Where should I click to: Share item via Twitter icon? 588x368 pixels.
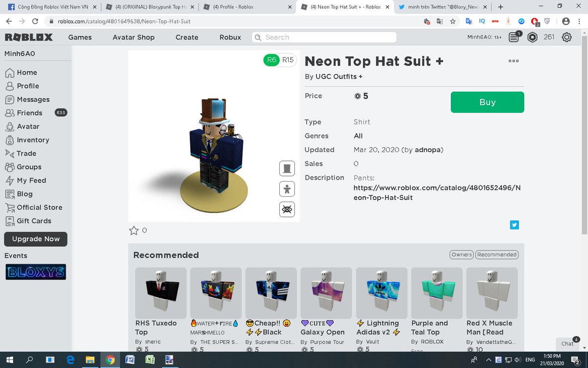[x=514, y=225]
